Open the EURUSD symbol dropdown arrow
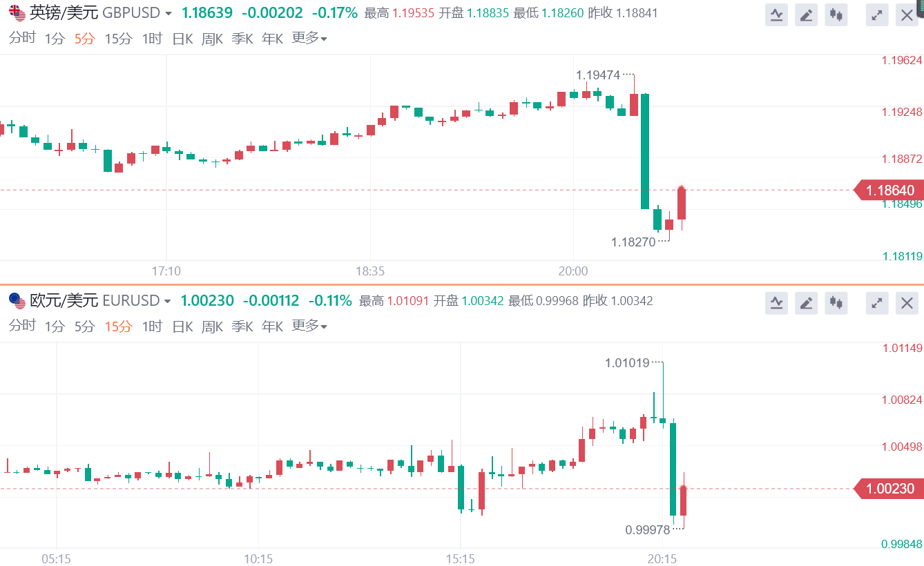Viewport: 924px width, 566px height. 166,301
